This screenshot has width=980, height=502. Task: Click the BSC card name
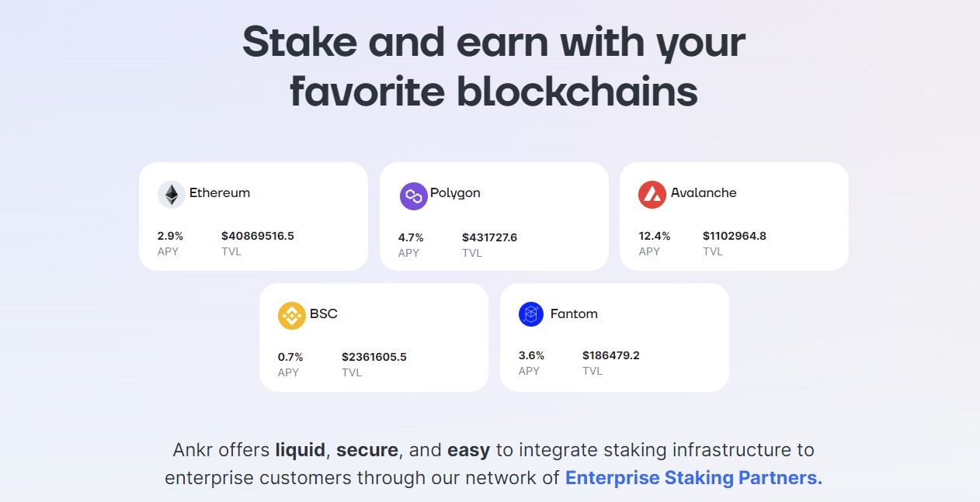324,314
